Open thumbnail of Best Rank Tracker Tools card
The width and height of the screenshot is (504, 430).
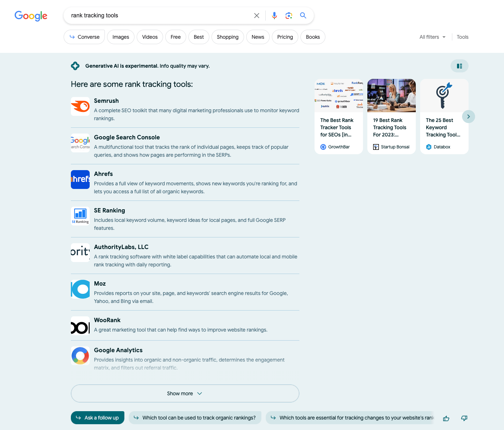point(339,96)
